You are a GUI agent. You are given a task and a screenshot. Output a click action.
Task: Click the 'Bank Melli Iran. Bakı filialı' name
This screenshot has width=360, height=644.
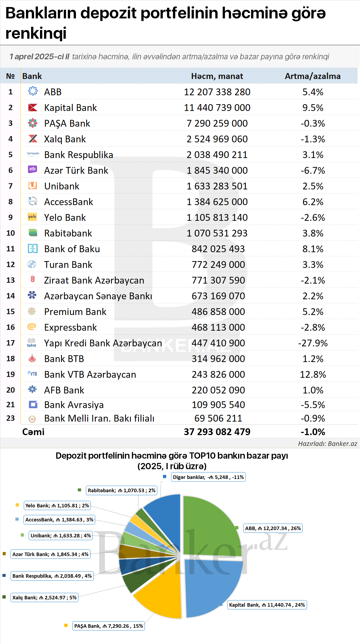click(x=99, y=418)
